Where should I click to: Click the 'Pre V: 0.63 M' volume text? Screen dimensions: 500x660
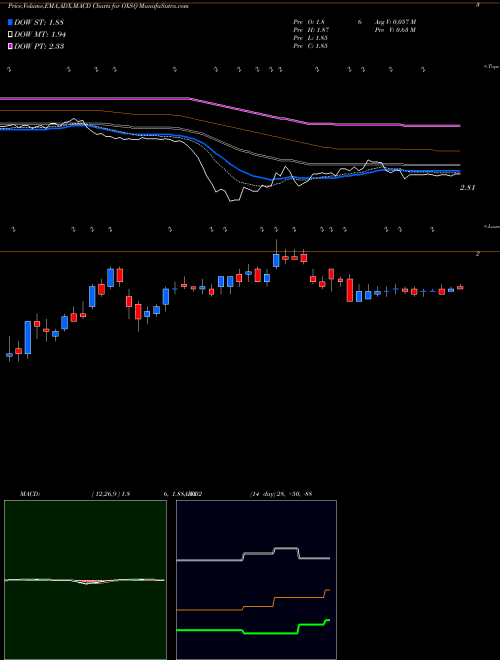(396, 30)
